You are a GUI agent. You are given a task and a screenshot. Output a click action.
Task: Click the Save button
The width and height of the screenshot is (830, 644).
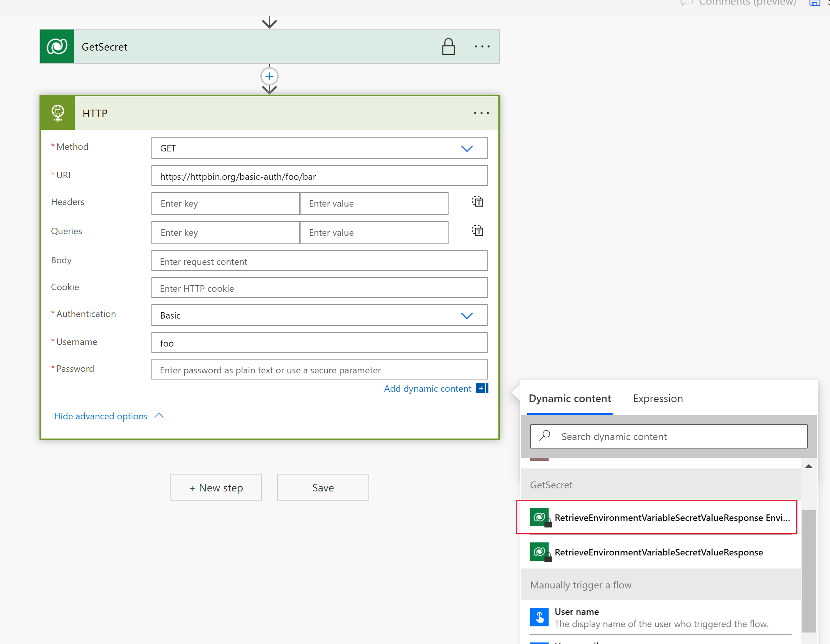[x=323, y=487]
